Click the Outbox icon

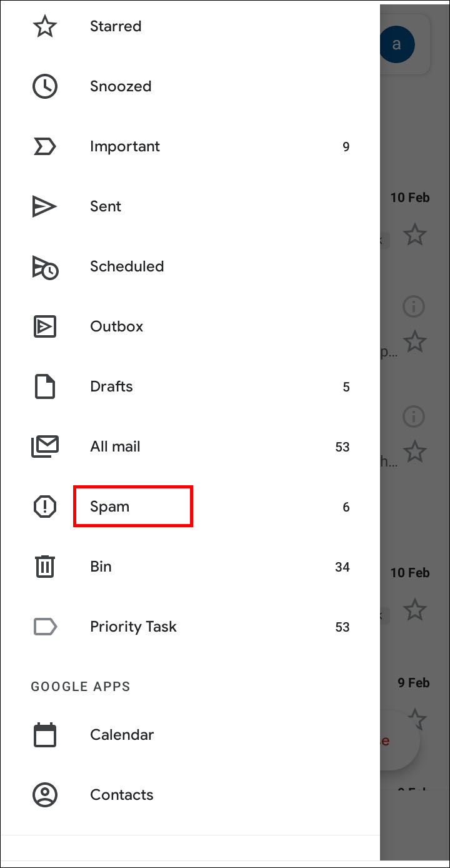[x=44, y=326]
